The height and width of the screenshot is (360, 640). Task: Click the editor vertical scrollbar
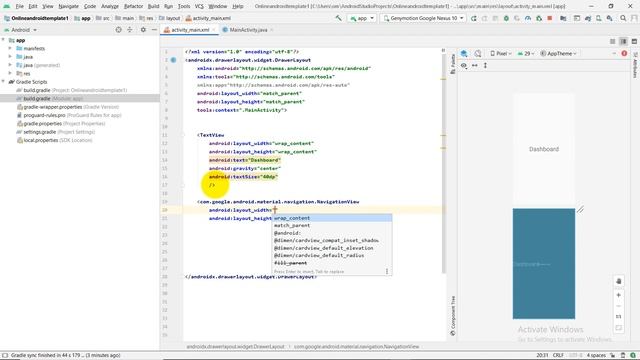[444, 163]
